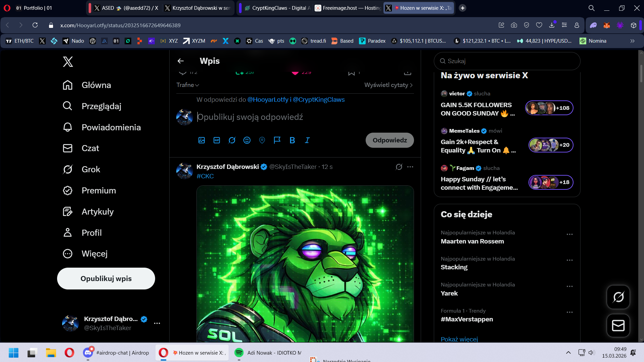
Task: Open the floating Grok button
Action: pyautogui.click(x=618, y=297)
